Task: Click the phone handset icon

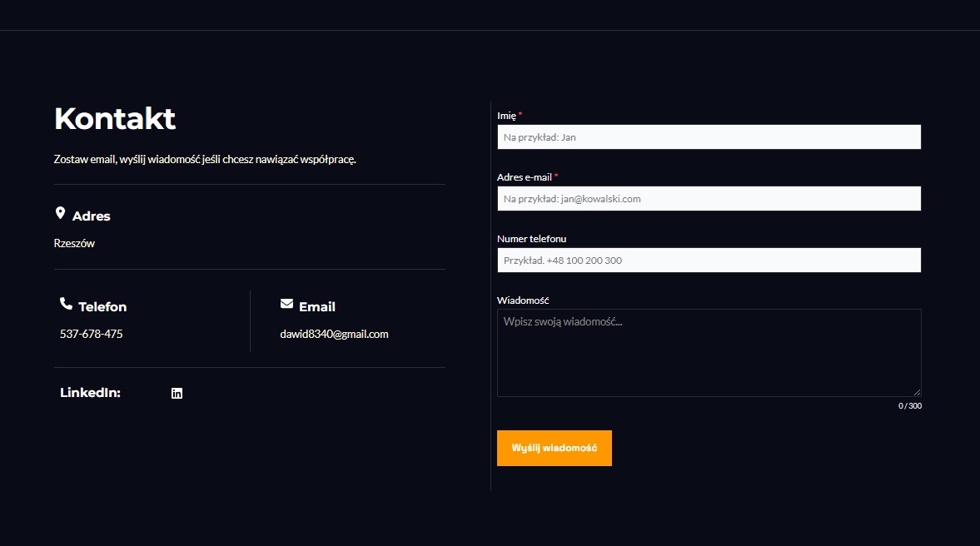Action: 66,304
